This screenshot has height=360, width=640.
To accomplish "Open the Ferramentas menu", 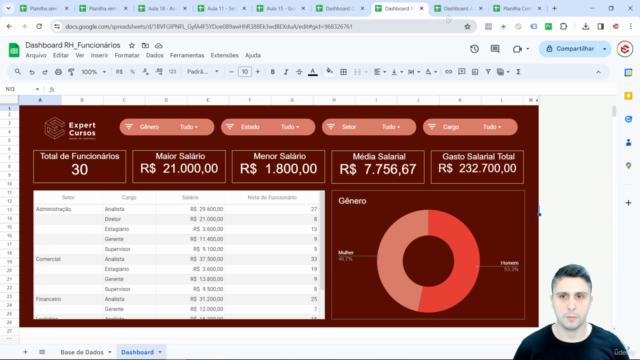I will (187, 56).
